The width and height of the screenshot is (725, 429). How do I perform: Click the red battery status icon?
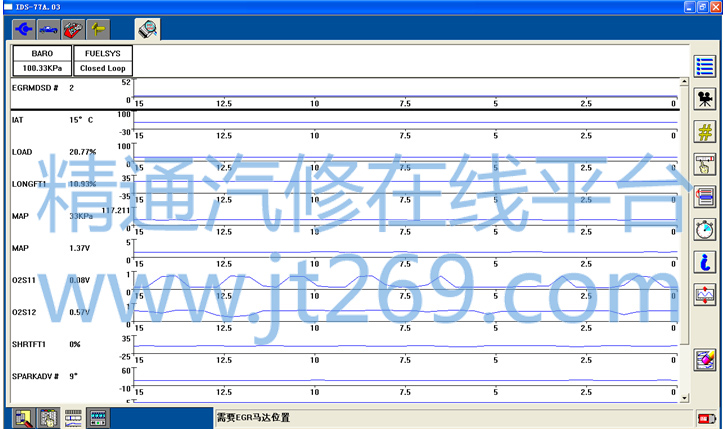[x=707, y=419]
